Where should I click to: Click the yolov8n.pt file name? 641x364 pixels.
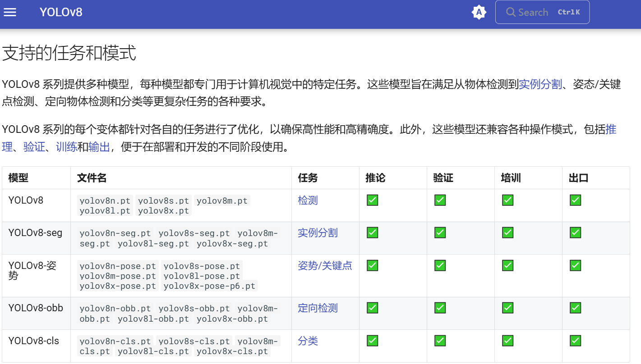coord(105,201)
